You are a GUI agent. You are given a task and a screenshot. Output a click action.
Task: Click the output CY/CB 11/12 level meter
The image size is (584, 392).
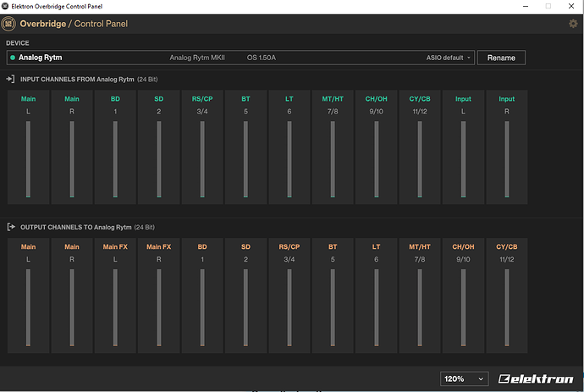point(507,307)
